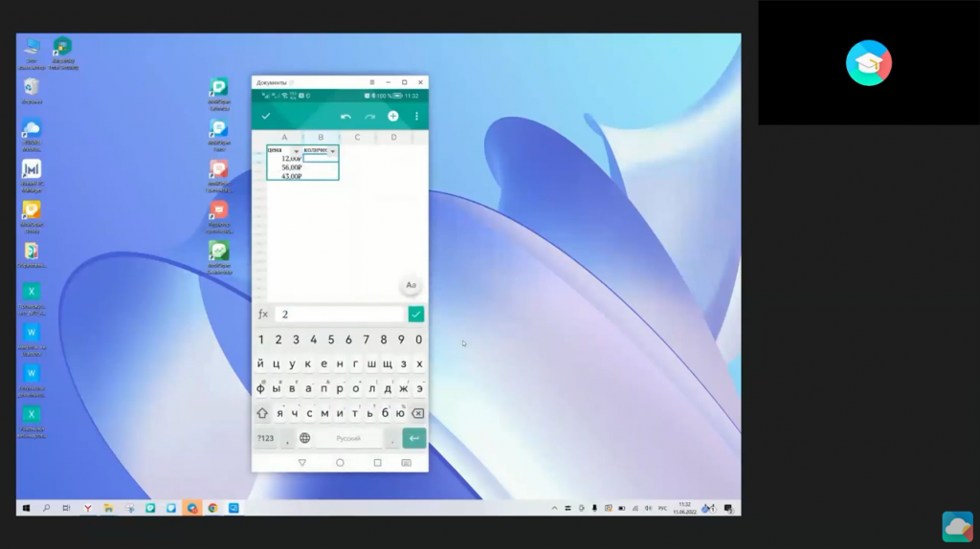
Task: Redo the action in the spreadsheet toolbar
Action: click(x=370, y=117)
